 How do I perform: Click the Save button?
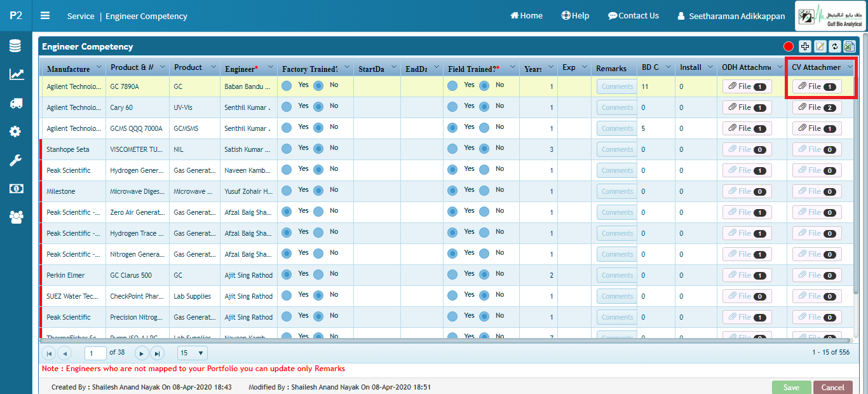791,388
